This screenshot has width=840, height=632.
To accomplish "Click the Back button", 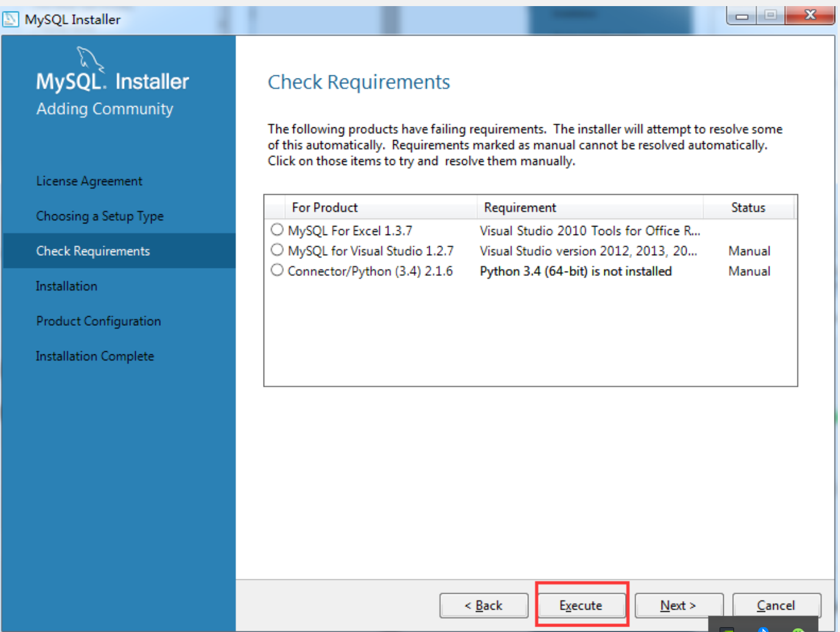I will [484, 605].
